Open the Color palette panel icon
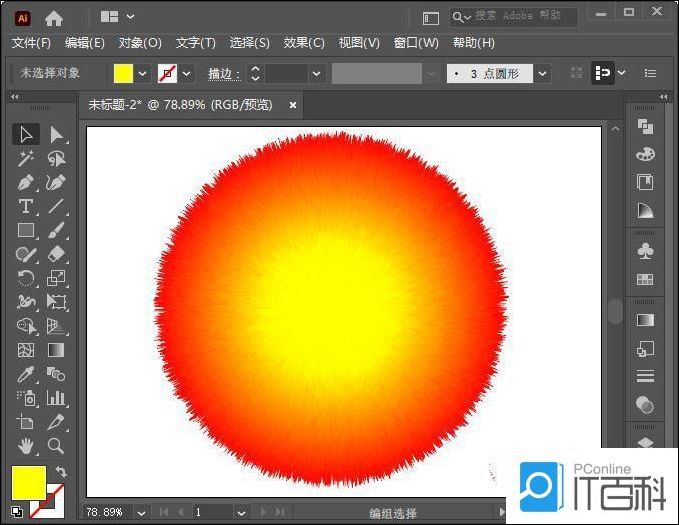 coord(645,154)
